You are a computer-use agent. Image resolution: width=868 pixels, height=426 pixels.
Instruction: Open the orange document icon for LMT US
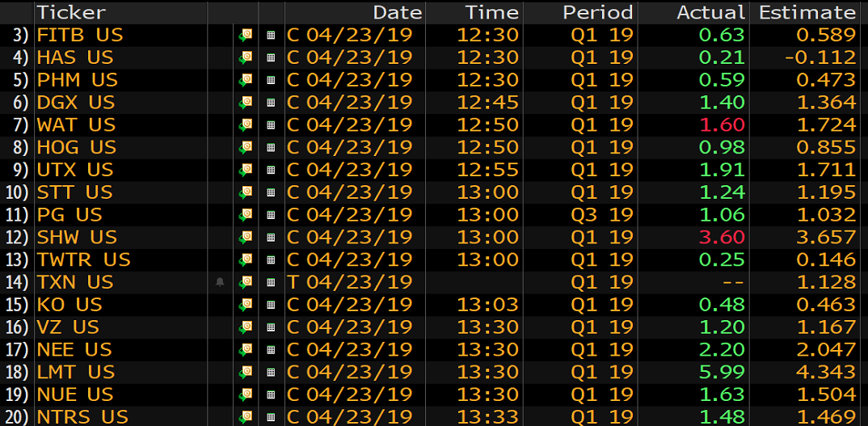pyautogui.click(x=245, y=372)
